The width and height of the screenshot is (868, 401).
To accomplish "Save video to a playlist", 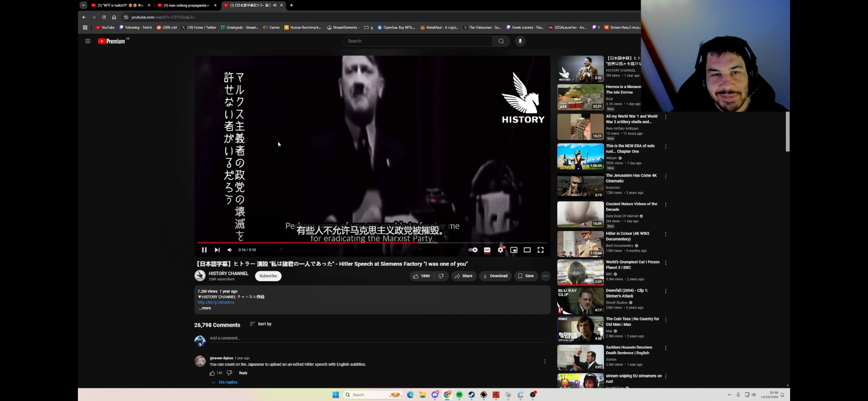I will click(x=526, y=276).
